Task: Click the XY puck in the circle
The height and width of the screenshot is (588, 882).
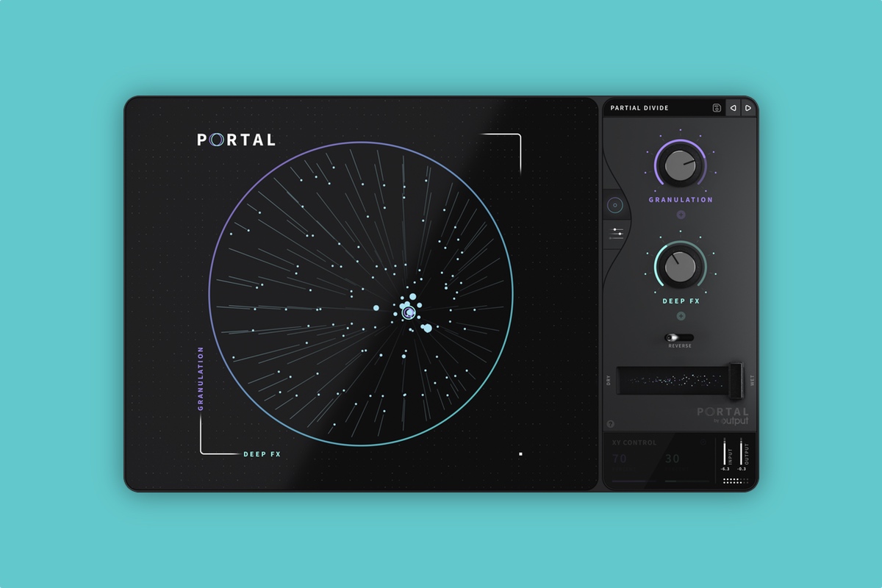Action: click(410, 312)
